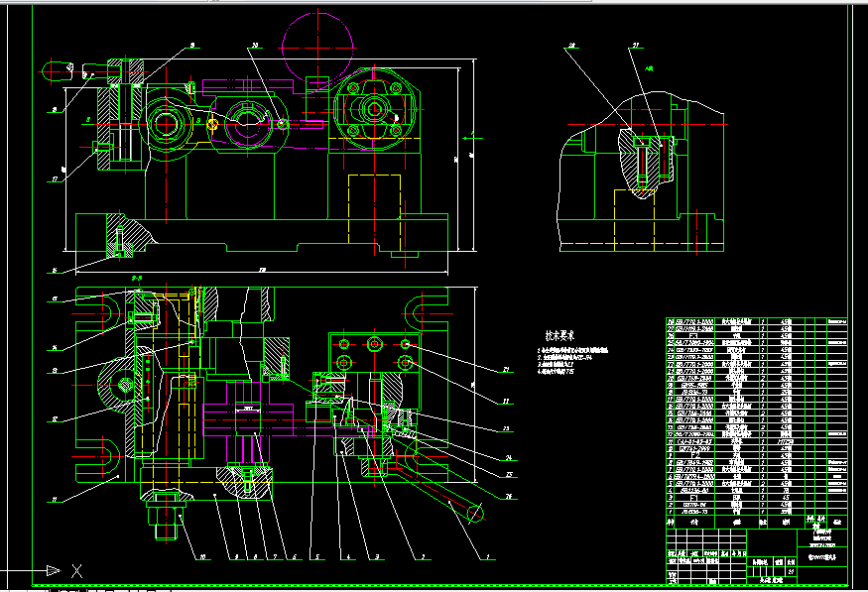Screen dimensions: 868x592
Task: Pick the large magenta circle above the top view
Action: [x=317, y=47]
